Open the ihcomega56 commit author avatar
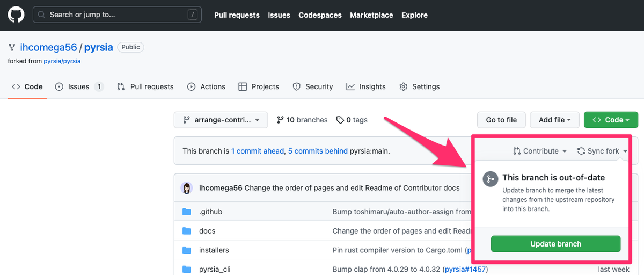This screenshot has width=644, height=275. (187, 188)
